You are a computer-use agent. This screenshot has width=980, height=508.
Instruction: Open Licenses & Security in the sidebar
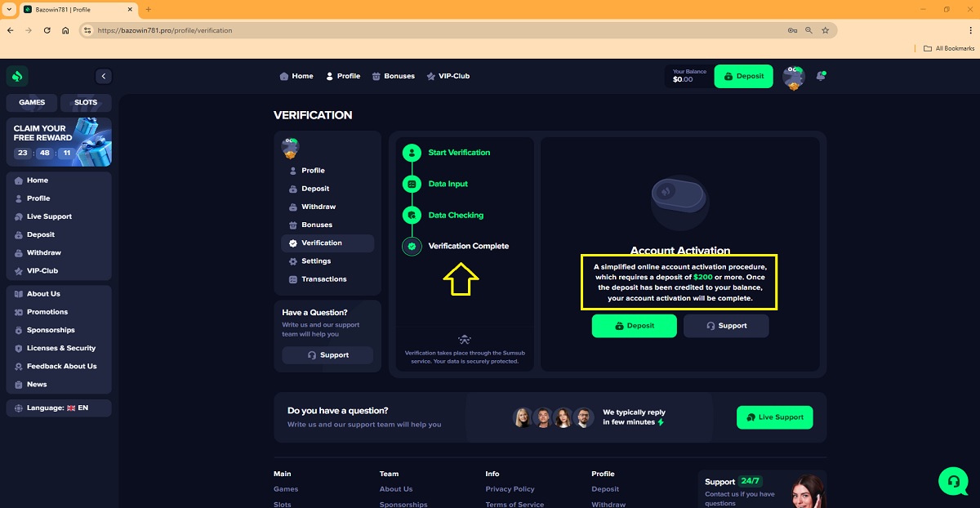click(x=61, y=348)
